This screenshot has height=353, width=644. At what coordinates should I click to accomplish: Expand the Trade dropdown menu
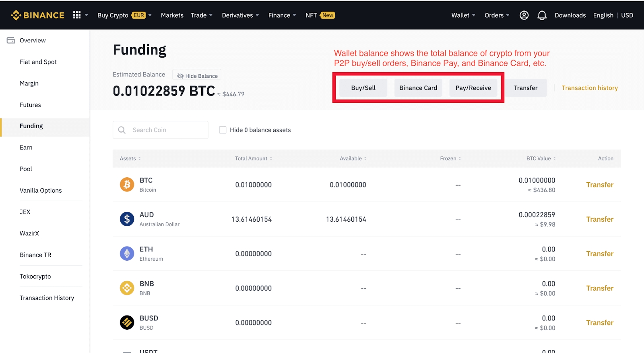[201, 15]
